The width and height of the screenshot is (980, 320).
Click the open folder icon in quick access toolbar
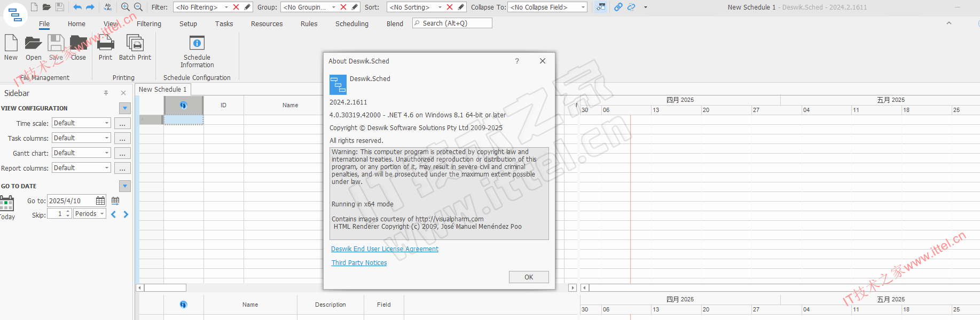point(46,7)
